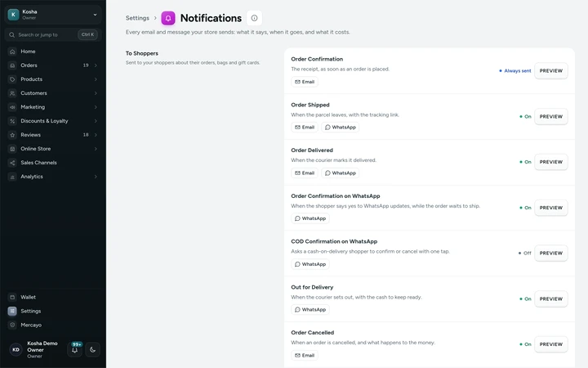
Task: Click the Settings icon in sidebar
Action: click(12, 311)
